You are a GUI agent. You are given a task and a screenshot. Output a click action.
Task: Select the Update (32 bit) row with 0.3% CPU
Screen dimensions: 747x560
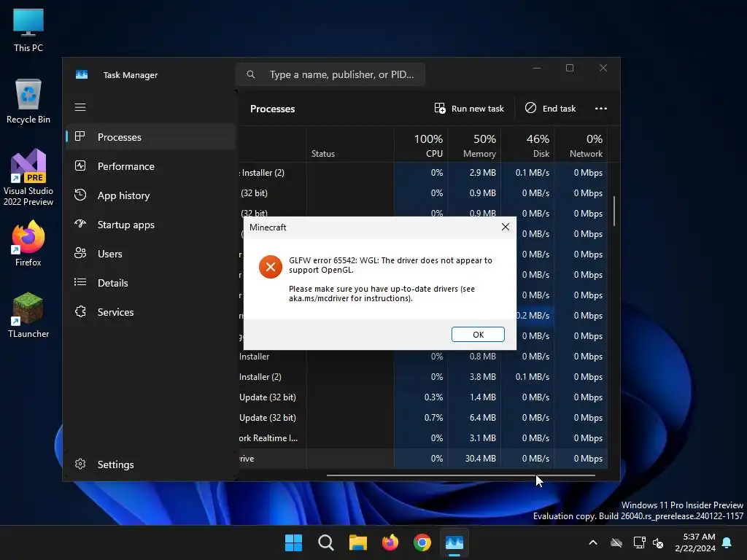click(423, 397)
